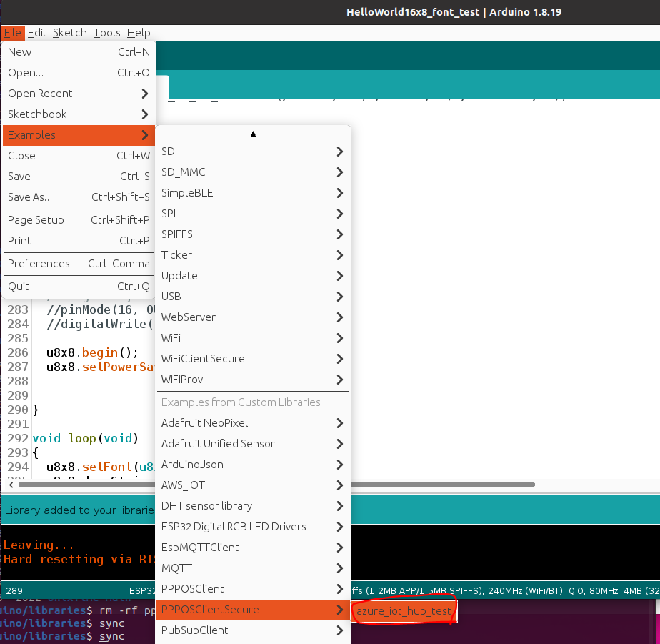This screenshot has height=644, width=660.
Task: Click line number 292 in editor
Action: [18, 438]
